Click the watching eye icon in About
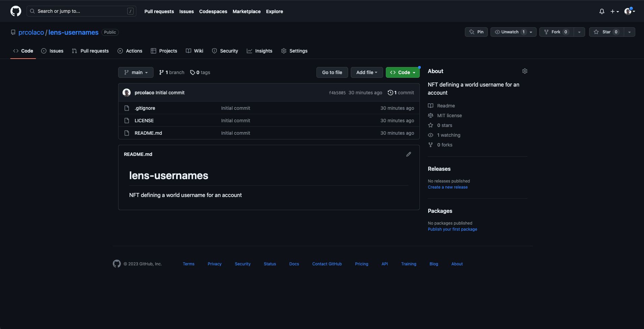Viewport: 644px width, 329px height. point(431,135)
